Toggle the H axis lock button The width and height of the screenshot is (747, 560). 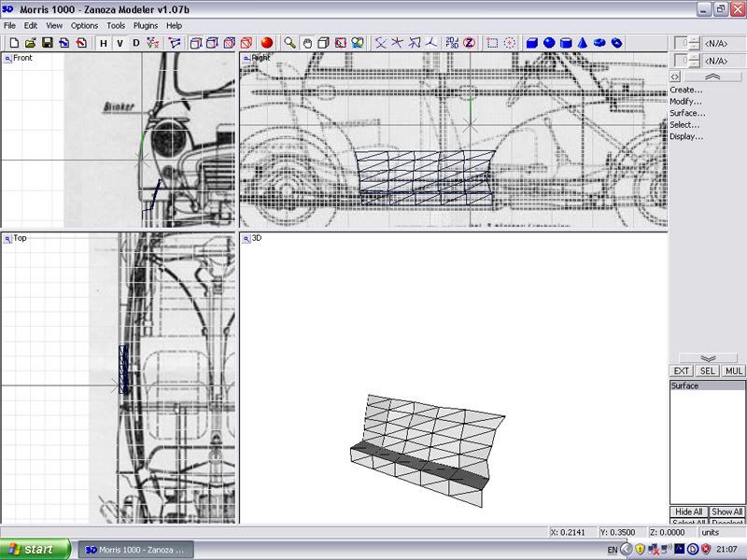103,43
